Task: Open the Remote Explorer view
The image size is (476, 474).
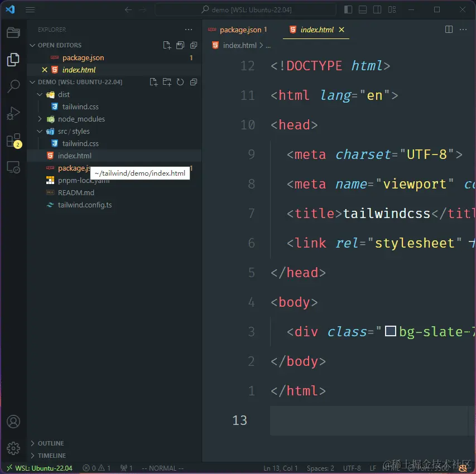Action: 13,168
